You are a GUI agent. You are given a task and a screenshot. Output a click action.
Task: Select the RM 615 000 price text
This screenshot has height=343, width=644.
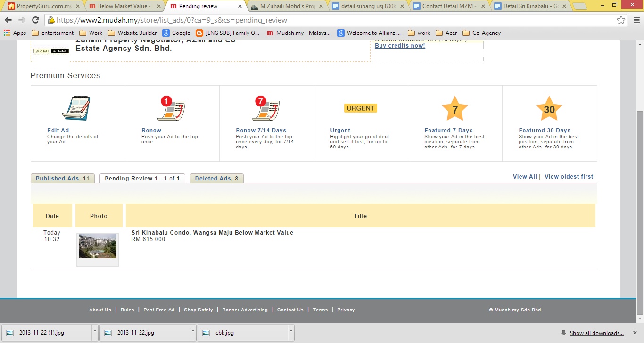[x=149, y=239]
